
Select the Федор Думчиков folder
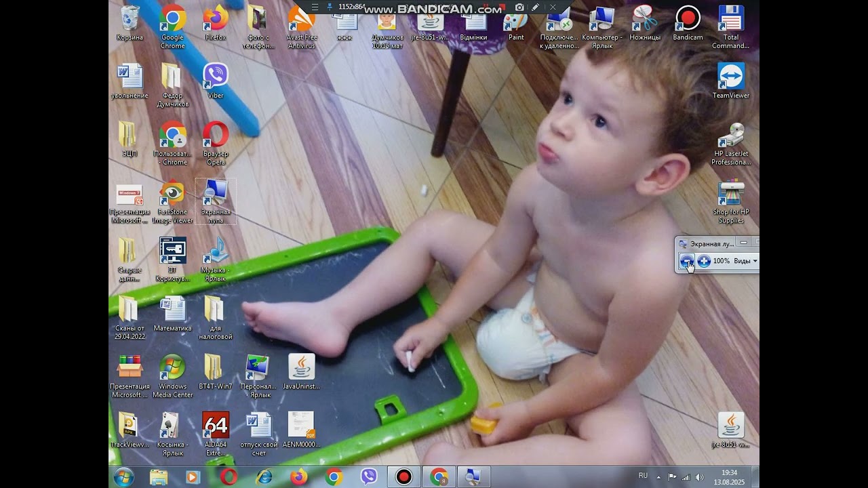[173, 86]
